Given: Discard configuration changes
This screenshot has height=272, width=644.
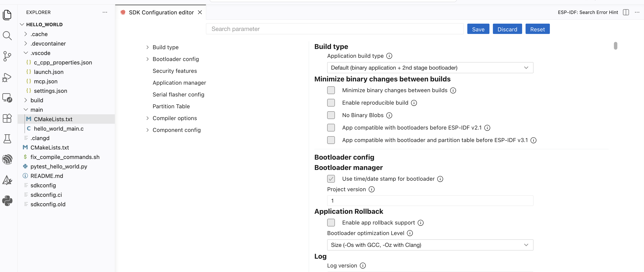Looking at the screenshot, I should point(507,29).
